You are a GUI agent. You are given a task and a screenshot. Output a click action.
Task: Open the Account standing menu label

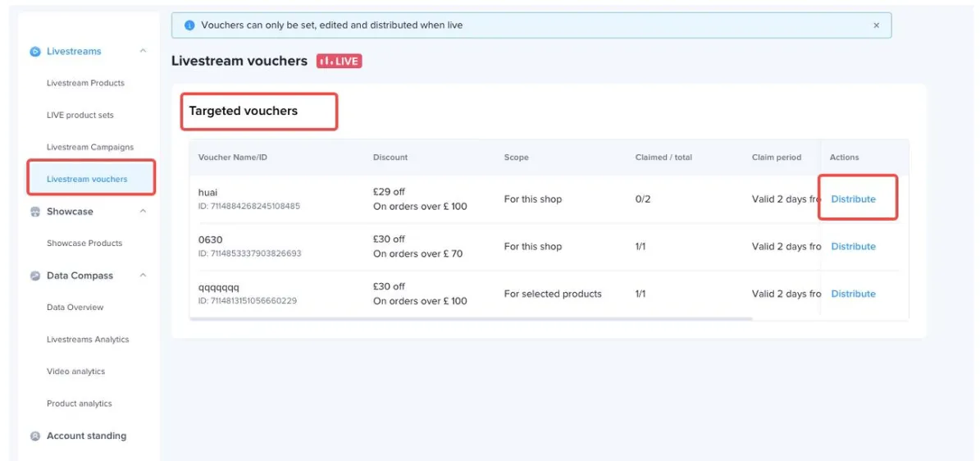pos(86,436)
